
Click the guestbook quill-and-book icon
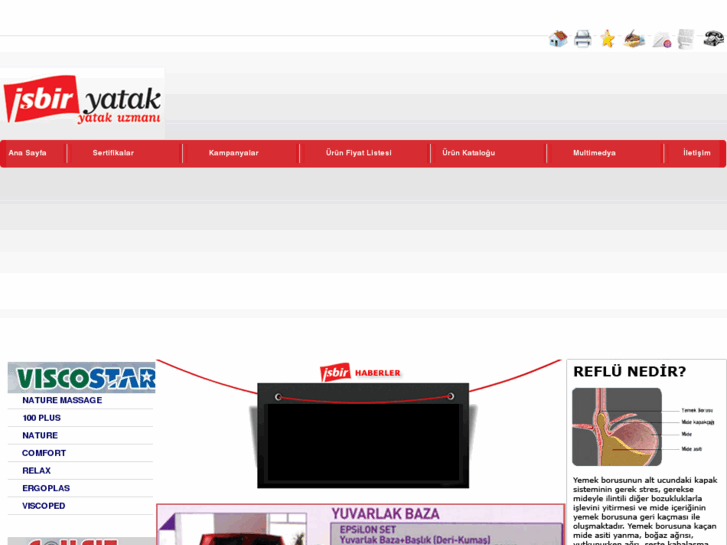coord(634,39)
